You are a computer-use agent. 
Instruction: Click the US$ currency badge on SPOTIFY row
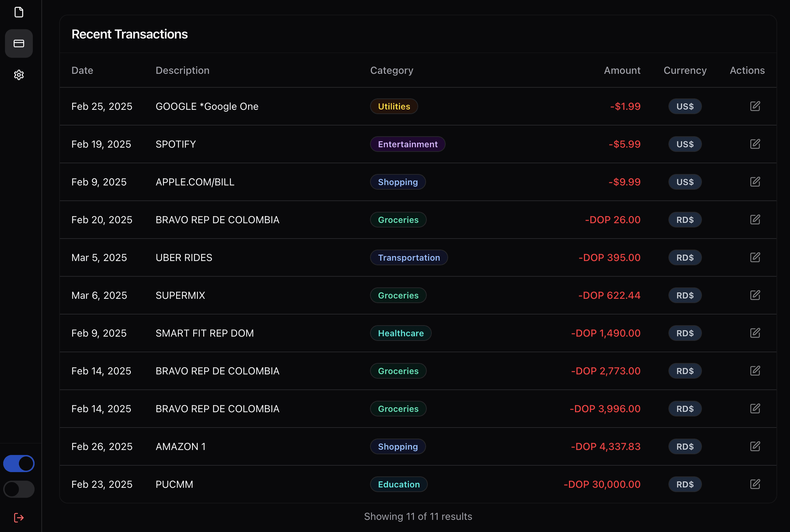(x=685, y=144)
